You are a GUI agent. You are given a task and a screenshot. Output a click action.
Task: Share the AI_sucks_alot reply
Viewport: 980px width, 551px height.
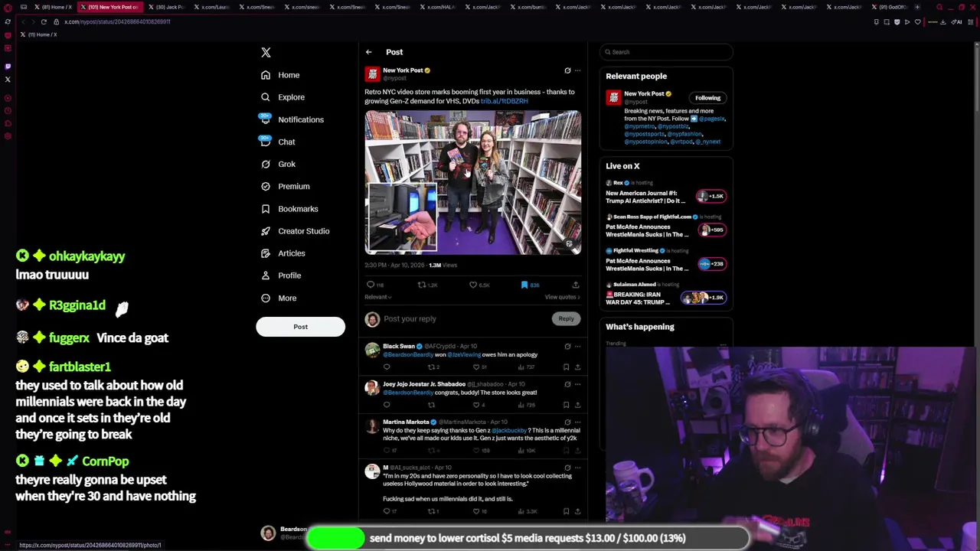point(577,511)
